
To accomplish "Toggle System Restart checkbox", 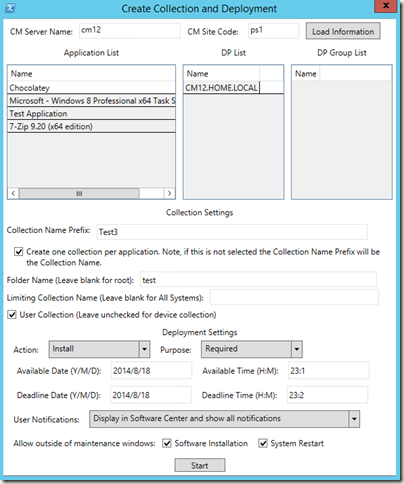I will pos(263,443).
